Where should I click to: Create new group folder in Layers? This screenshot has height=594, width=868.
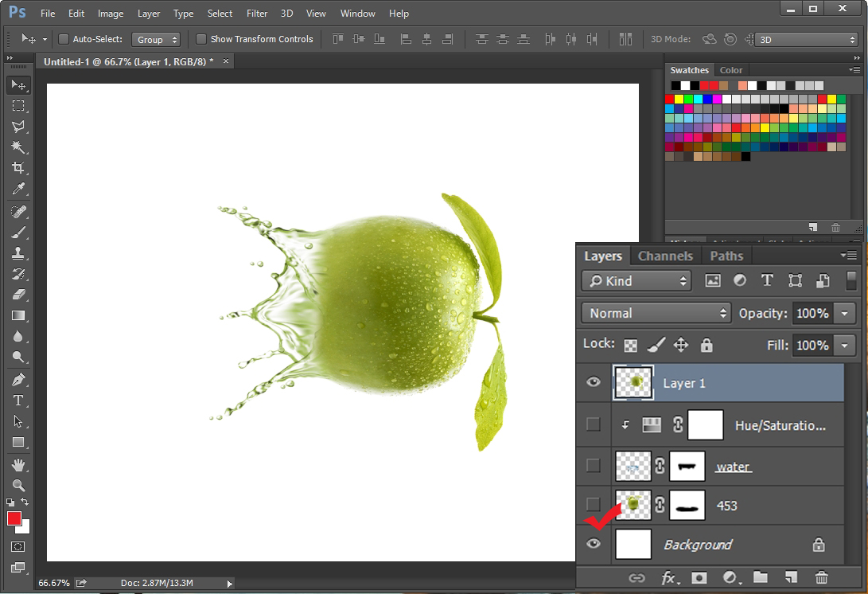pos(761,577)
